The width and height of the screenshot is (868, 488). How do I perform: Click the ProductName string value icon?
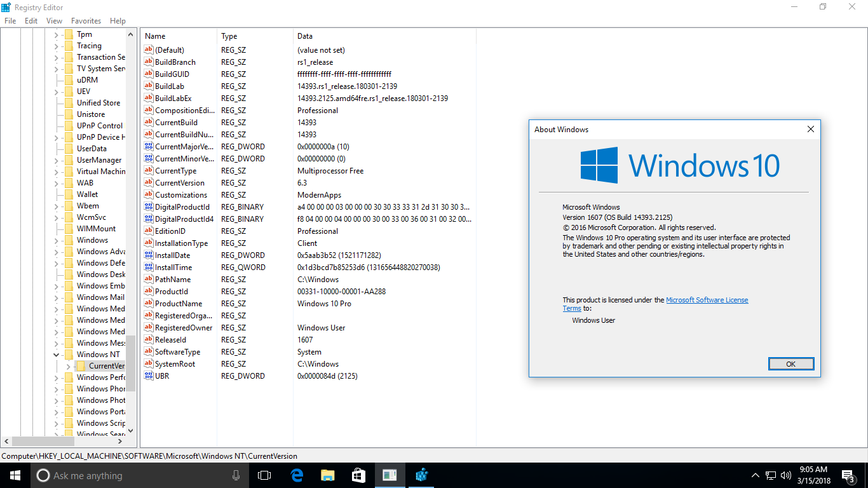tap(149, 304)
